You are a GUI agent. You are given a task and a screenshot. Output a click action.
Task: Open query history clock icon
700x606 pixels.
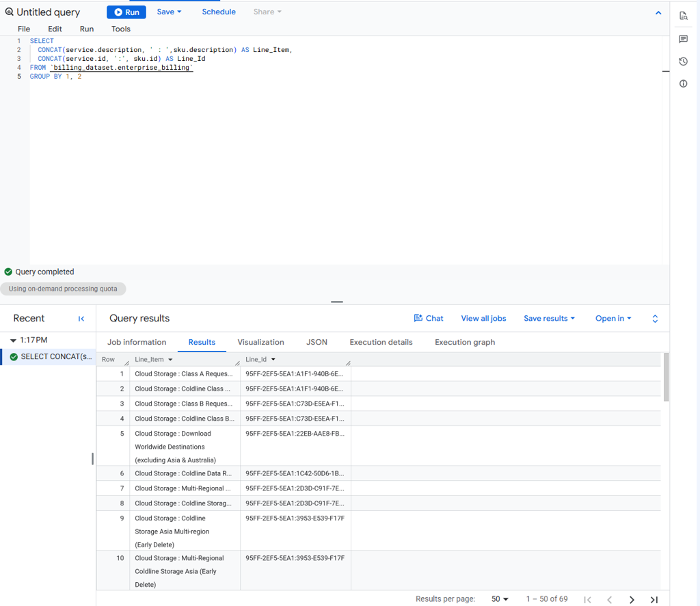coord(684,61)
